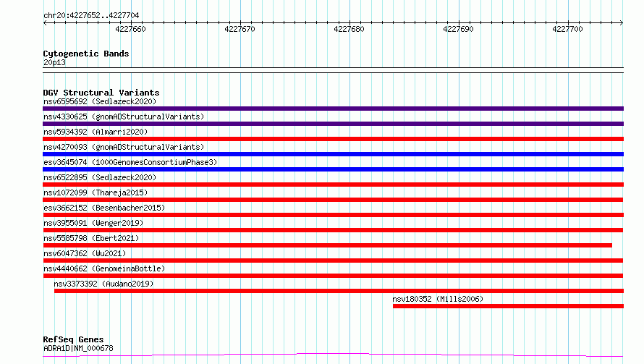
Task: Open the Cytogenetic Bands track title
Action: coord(86,54)
